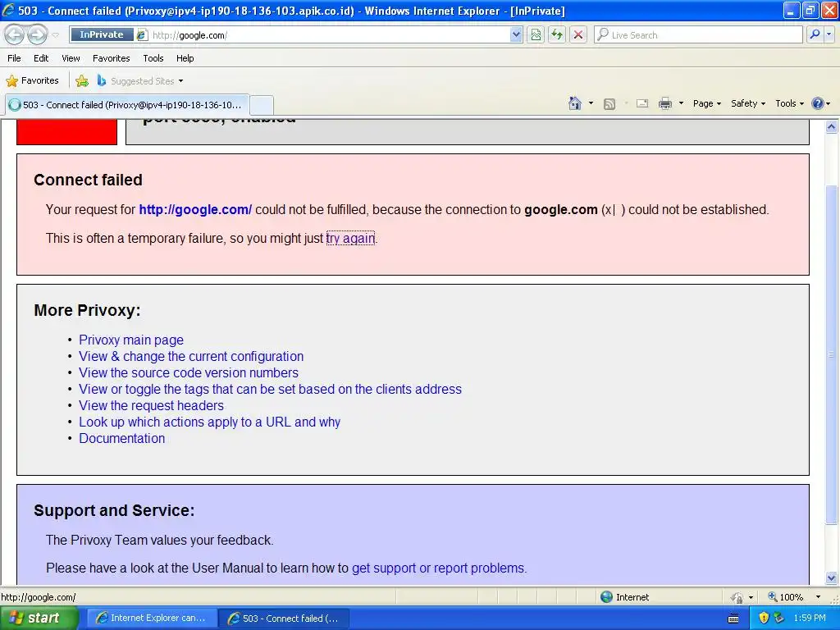Screen dimensions: 840x630
Task: Open the Favorites center star button
Action: point(32,81)
